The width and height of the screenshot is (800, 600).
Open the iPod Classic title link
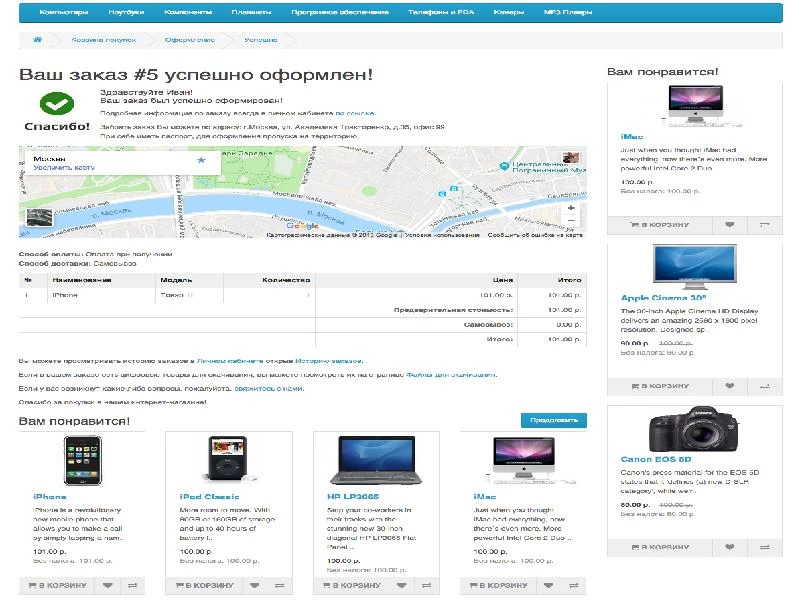point(209,496)
